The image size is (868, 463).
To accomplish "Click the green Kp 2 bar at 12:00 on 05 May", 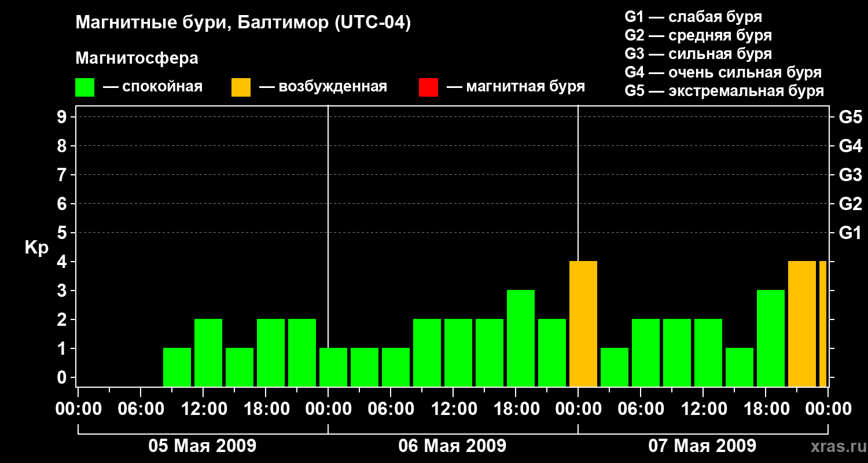I will pyautogui.click(x=208, y=353).
